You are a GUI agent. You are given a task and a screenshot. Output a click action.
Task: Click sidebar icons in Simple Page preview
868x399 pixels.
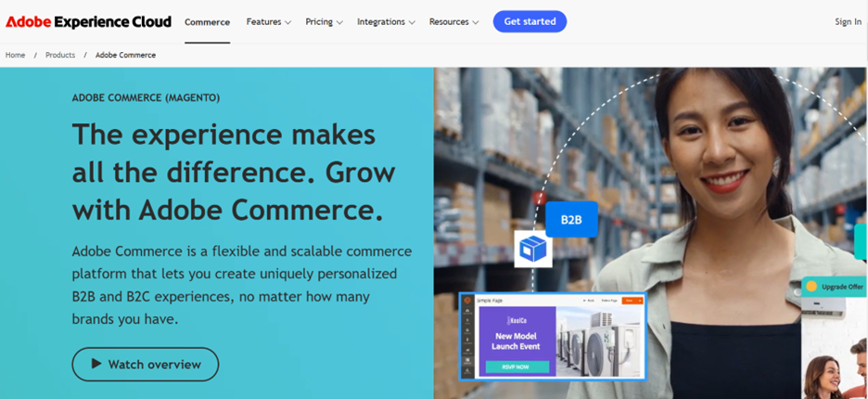click(467, 338)
